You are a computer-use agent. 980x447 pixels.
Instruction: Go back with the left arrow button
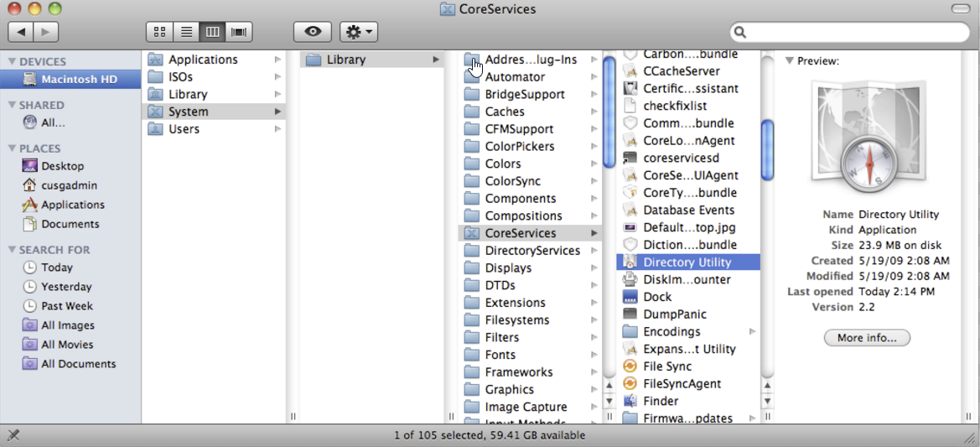(21, 31)
